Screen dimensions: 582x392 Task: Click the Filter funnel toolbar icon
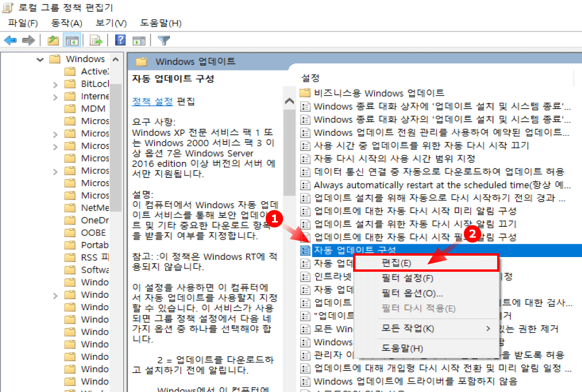[164, 41]
